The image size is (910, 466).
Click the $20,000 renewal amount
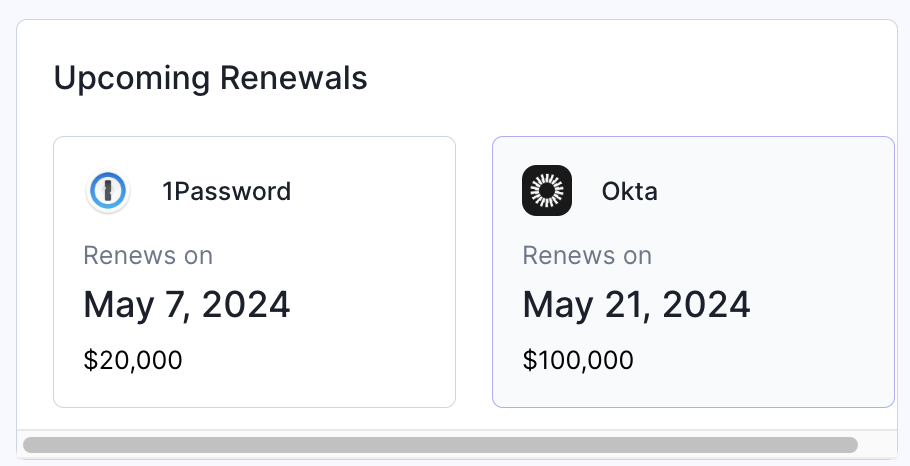[133, 360]
